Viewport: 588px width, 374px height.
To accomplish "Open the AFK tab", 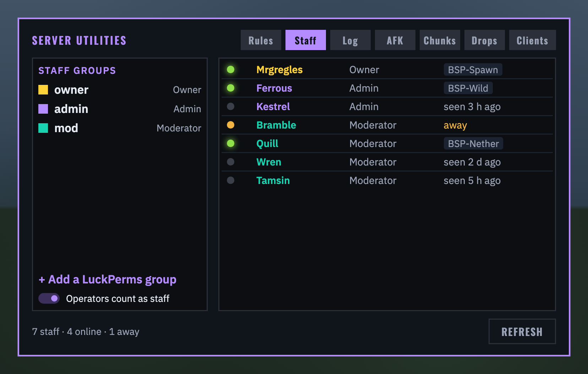I will (x=395, y=40).
